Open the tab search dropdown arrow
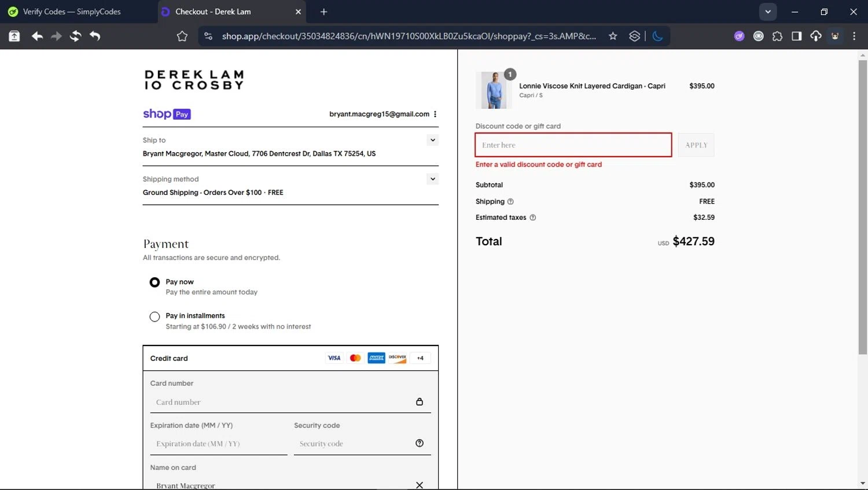Viewport: 868px width, 490px height. click(x=768, y=12)
